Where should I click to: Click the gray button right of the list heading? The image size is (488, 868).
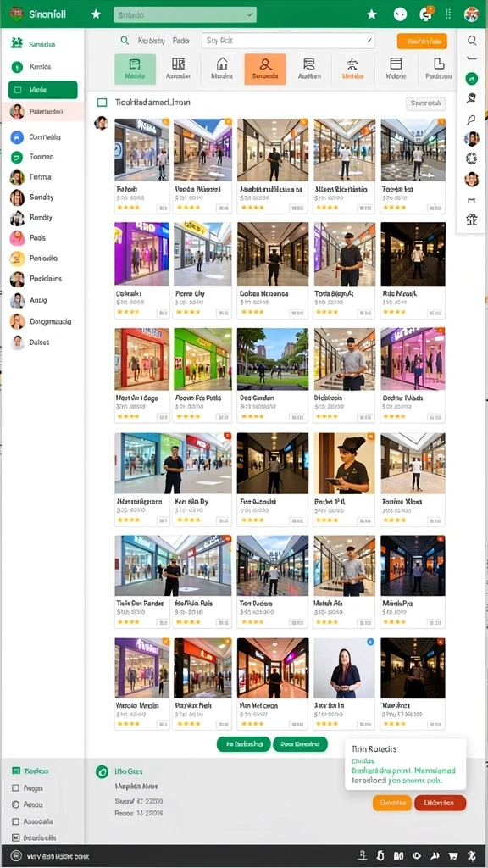click(x=425, y=103)
